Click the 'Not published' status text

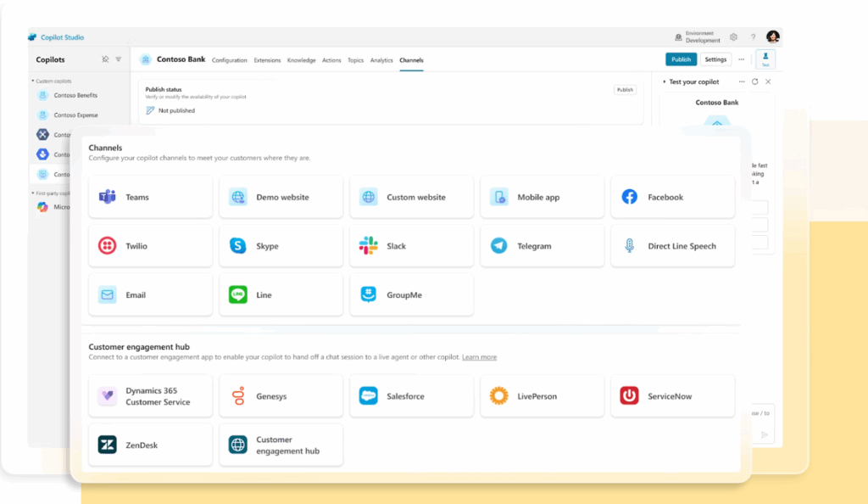coord(176,111)
